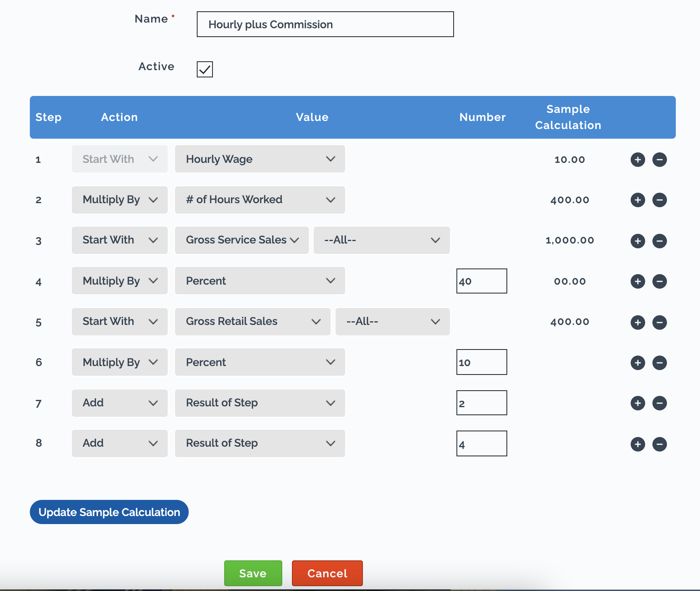
Task: Click plus icon on step 2 row
Action: coord(637,200)
